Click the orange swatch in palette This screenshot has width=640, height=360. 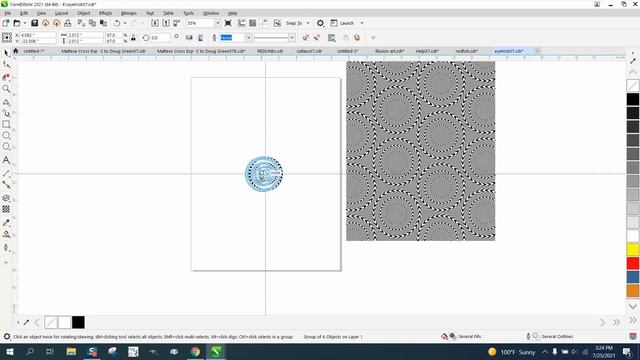point(633,291)
